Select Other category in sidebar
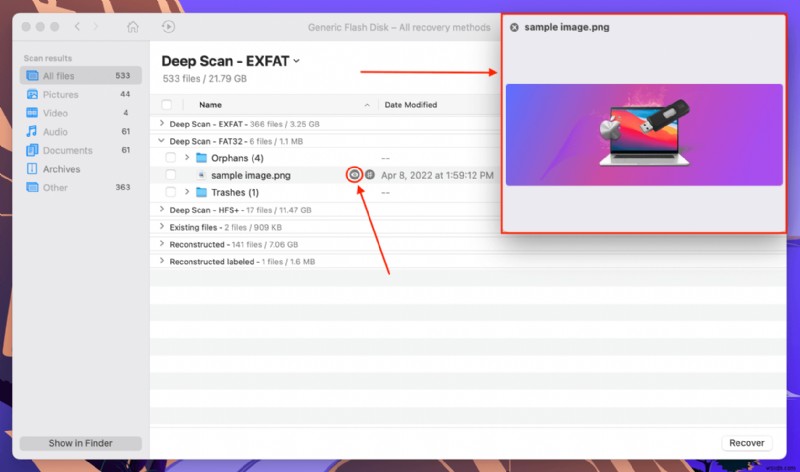Image resolution: width=800 pixels, height=472 pixels. click(x=81, y=187)
